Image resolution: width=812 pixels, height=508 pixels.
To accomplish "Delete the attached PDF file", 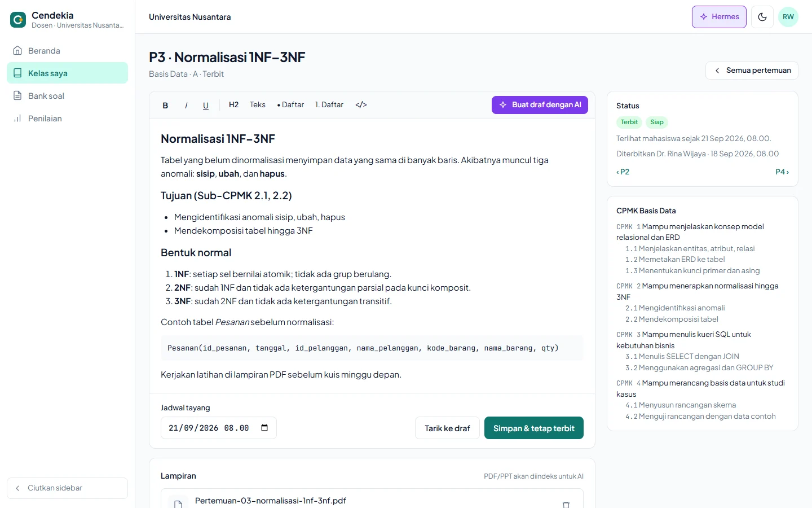I will tap(566, 505).
